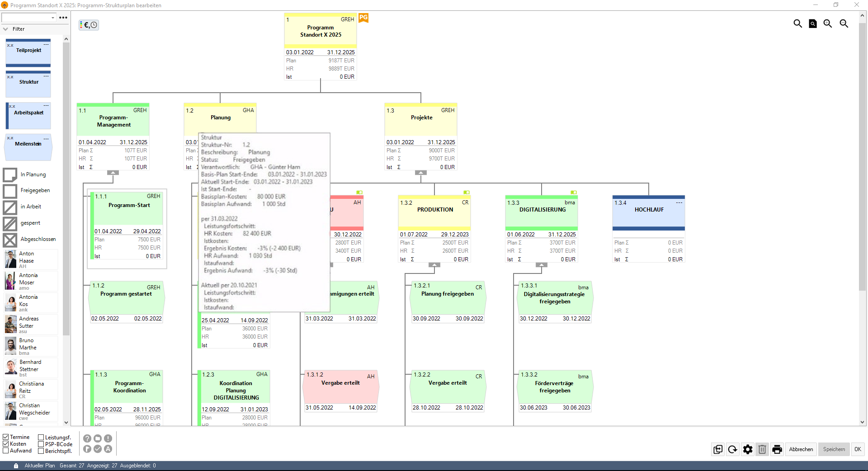
Task: Choose the in Arbeit status symbol
Action: [10, 207]
